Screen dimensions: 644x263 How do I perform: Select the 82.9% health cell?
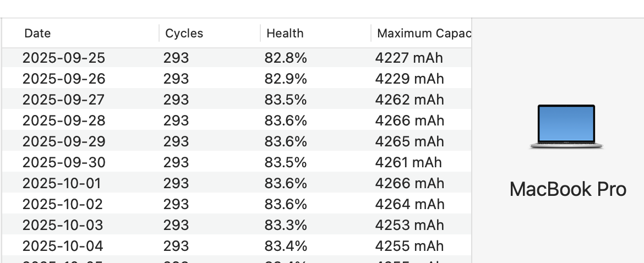[285, 79]
